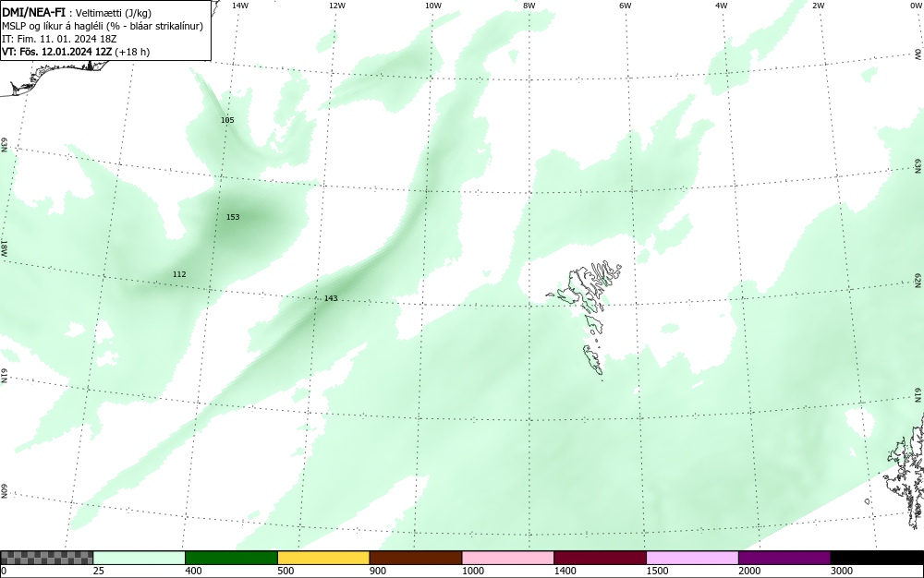This screenshot has width=924, height=578.
Task: Click the IT: Fim. 11. 01. 2024 18Z line
Action: [x=59, y=39]
